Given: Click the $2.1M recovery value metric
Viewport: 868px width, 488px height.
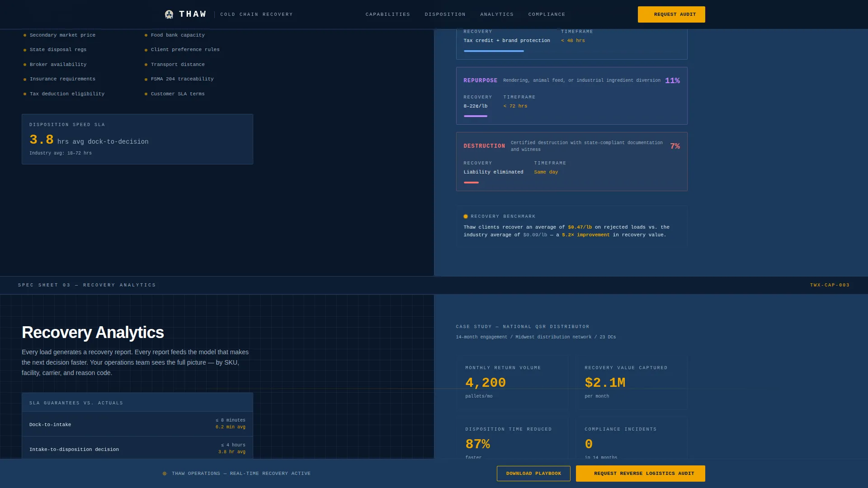Looking at the screenshot, I should tap(605, 383).
